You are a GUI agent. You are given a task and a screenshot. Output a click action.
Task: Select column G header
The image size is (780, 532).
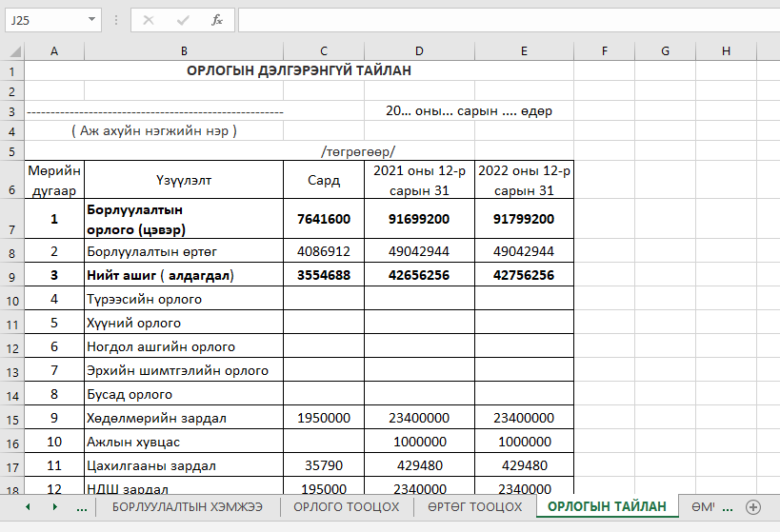pos(665,50)
